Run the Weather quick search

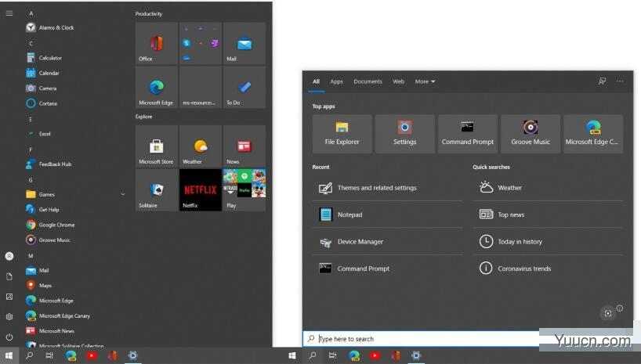(548, 188)
